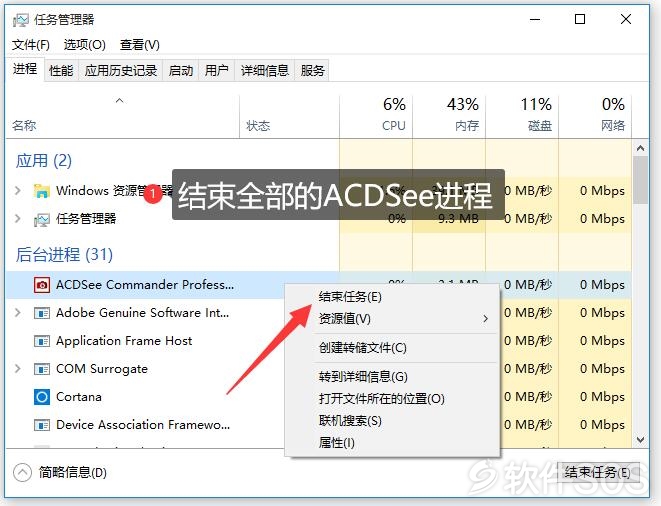Toggle sort order arrow above 名称 column
Viewport: 661px width, 506px height.
pyautogui.click(x=120, y=100)
